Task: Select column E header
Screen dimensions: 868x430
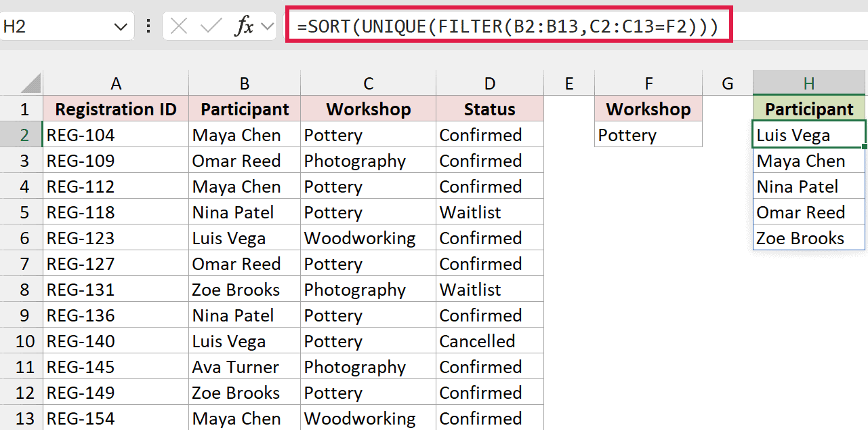Action: pyautogui.click(x=569, y=83)
